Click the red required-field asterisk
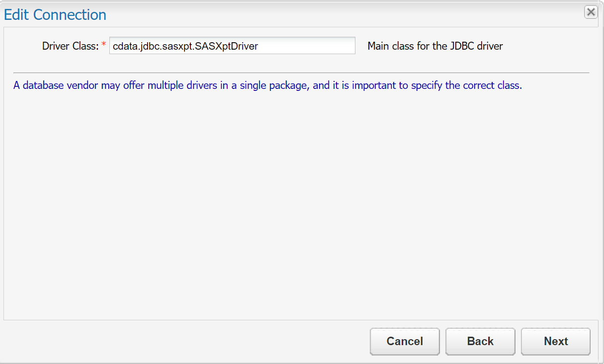The image size is (604, 364). point(104,45)
